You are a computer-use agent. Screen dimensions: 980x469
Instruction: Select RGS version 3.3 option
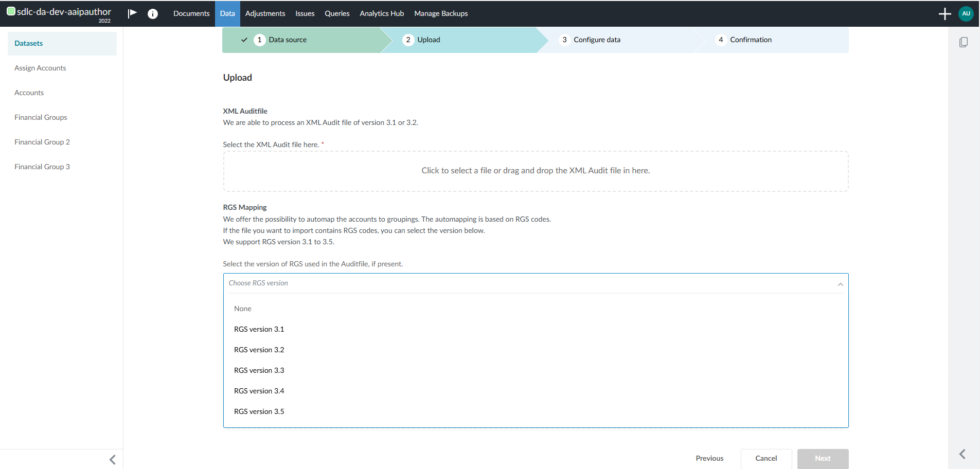[x=259, y=370]
